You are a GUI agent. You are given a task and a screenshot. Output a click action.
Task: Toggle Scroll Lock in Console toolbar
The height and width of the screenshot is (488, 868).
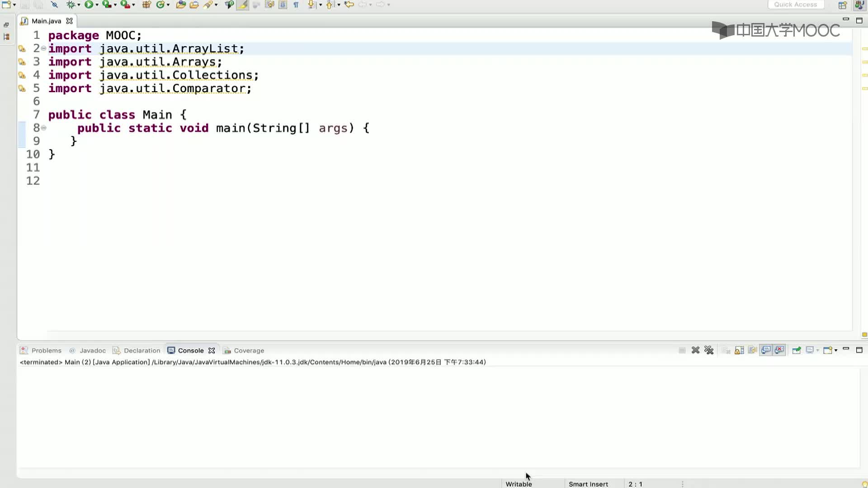pos(739,350)
